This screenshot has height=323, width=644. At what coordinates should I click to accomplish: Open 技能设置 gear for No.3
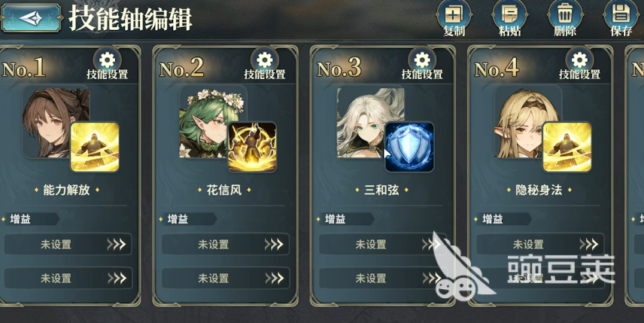click(x=422, y=64)
